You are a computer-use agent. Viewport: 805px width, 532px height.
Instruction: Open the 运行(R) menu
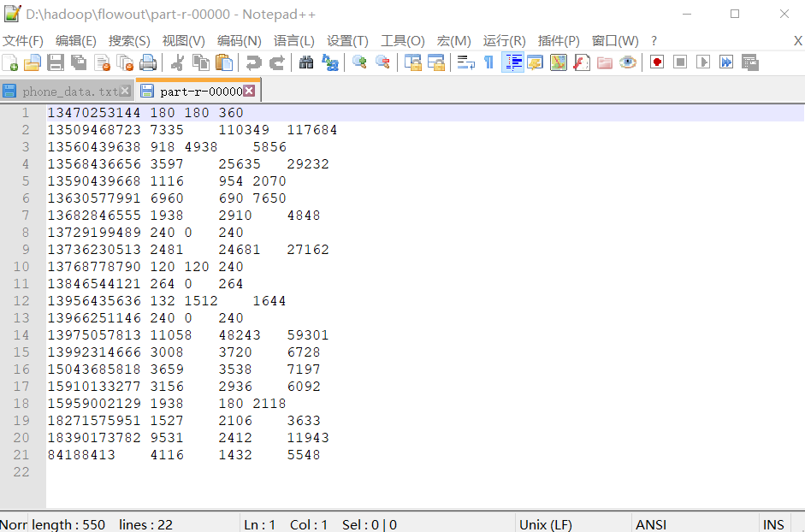[x=504, y=40]
